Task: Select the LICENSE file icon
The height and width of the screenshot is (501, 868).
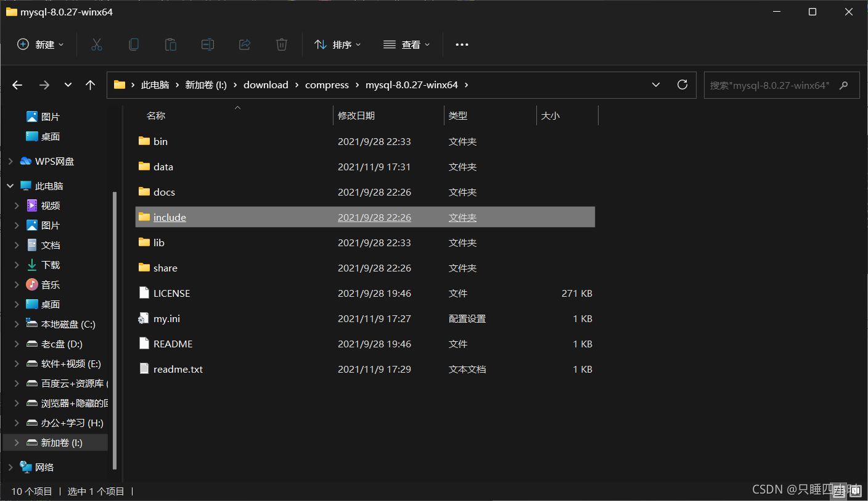Action: coord(144,293)
